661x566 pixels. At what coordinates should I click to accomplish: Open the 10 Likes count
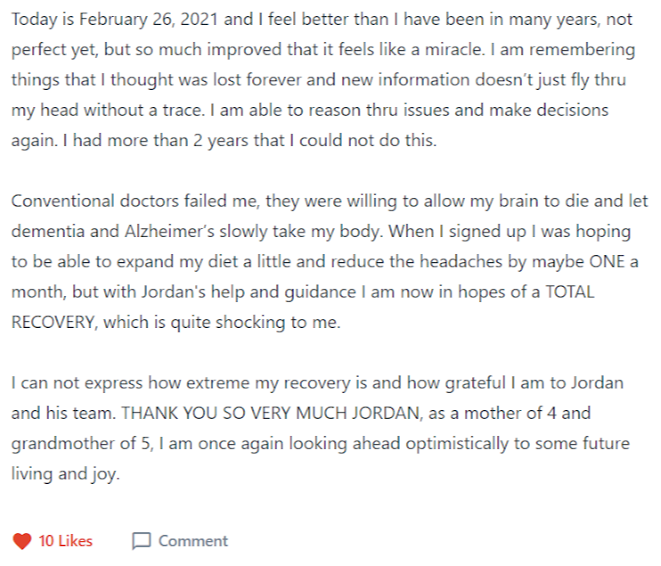pyautogui.click(x=65, y=541)
